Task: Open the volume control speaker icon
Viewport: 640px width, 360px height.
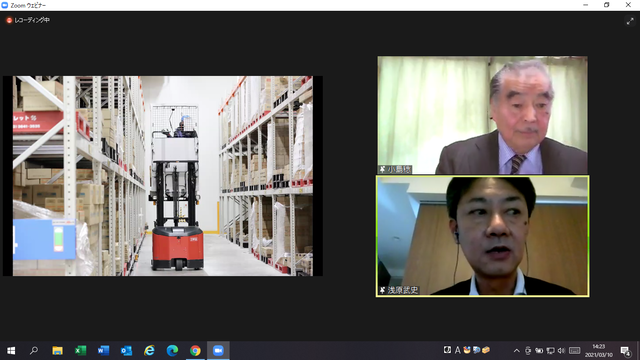Action: coord(561,351)
